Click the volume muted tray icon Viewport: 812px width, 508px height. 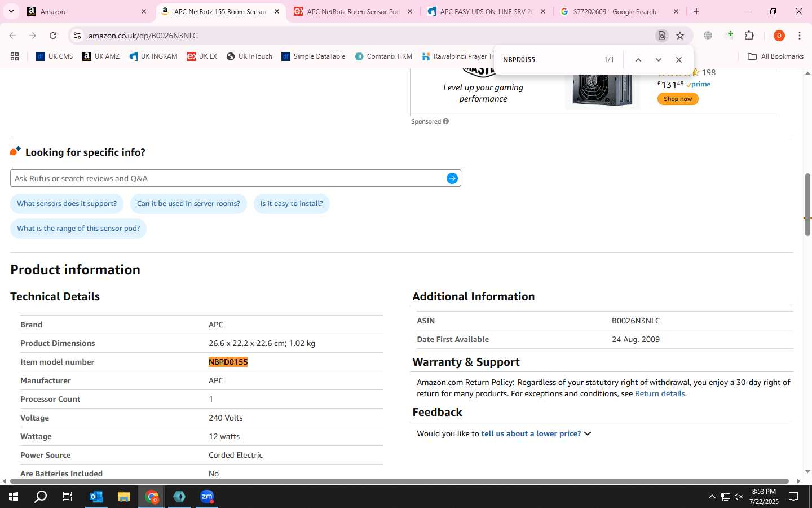[x=738, y=497]
